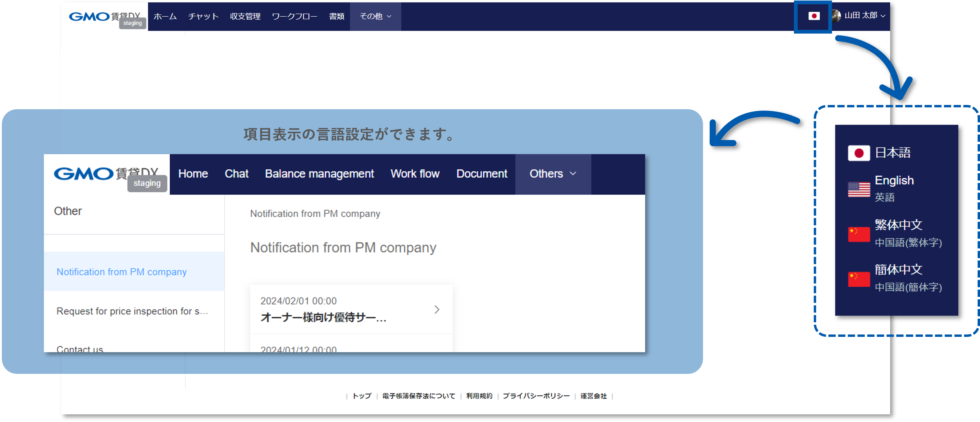
Task: Click the Japan flag language selector in header
Action: [x=813, y=16]
